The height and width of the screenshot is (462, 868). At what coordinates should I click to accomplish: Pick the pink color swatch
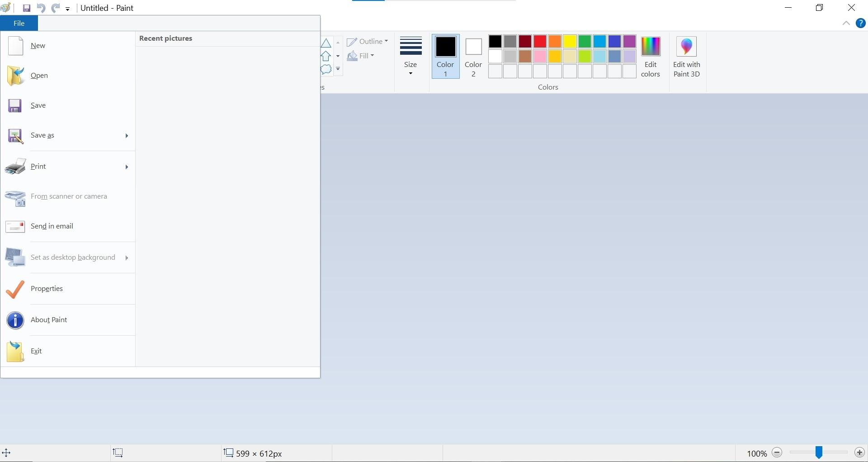click(540, 57)
